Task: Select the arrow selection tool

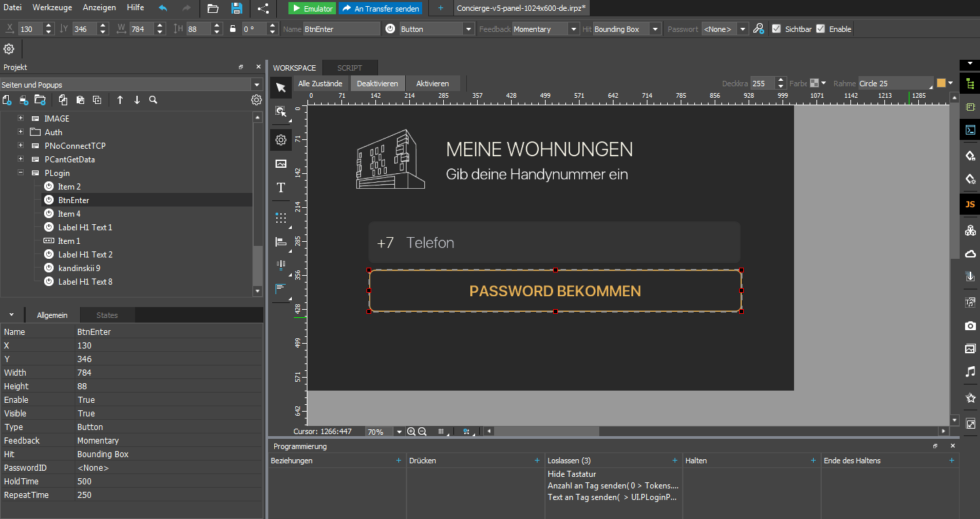Action: coord(280,87)
